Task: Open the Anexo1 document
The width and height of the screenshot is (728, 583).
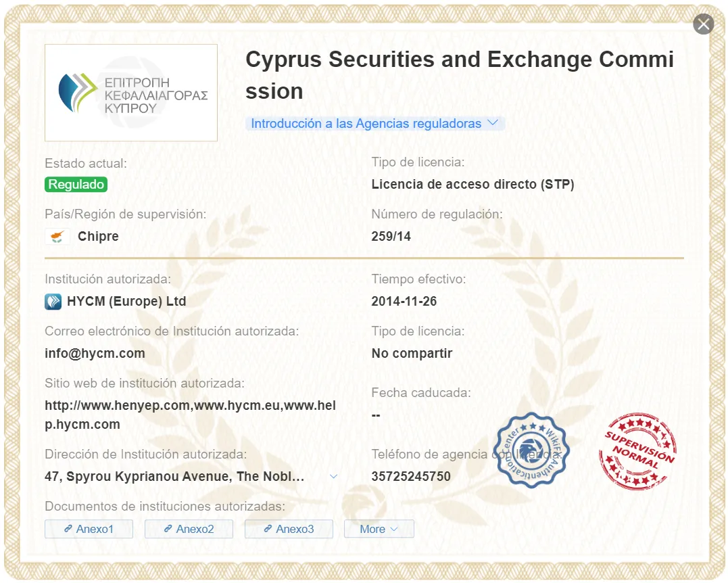Action: 89,529
